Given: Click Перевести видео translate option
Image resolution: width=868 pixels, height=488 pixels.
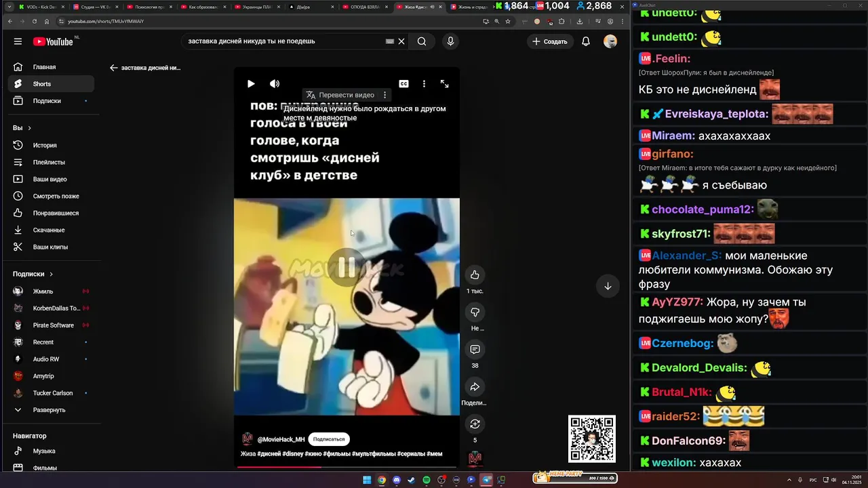Looking at the screenshot, I should tap(340, 95).
